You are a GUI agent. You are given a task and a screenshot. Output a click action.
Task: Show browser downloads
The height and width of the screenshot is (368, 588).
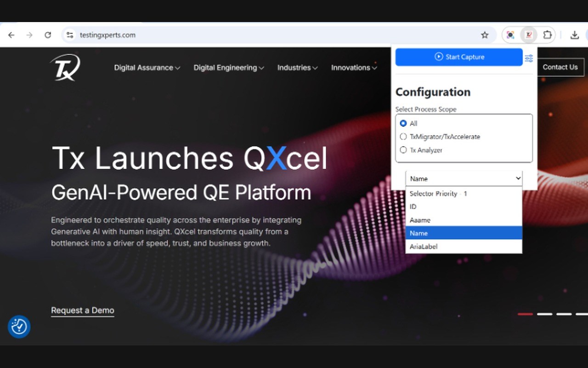click(x=574, y=35)
